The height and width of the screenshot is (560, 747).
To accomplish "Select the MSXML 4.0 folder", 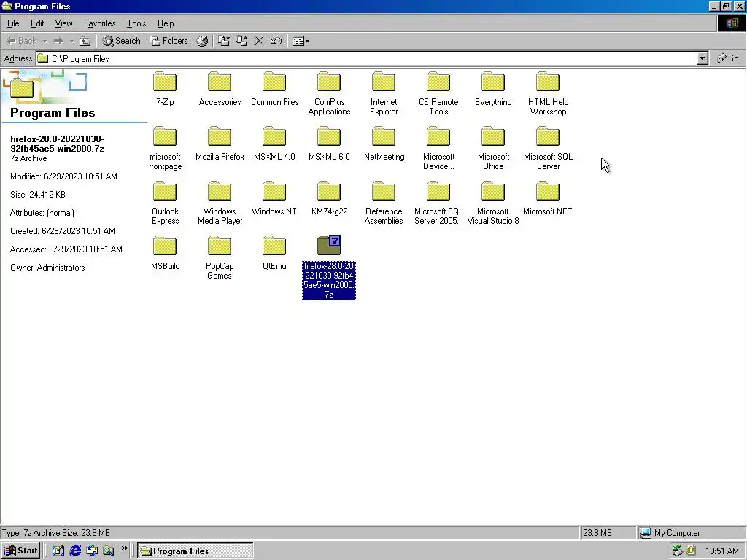I will click(x=274, y=144).
